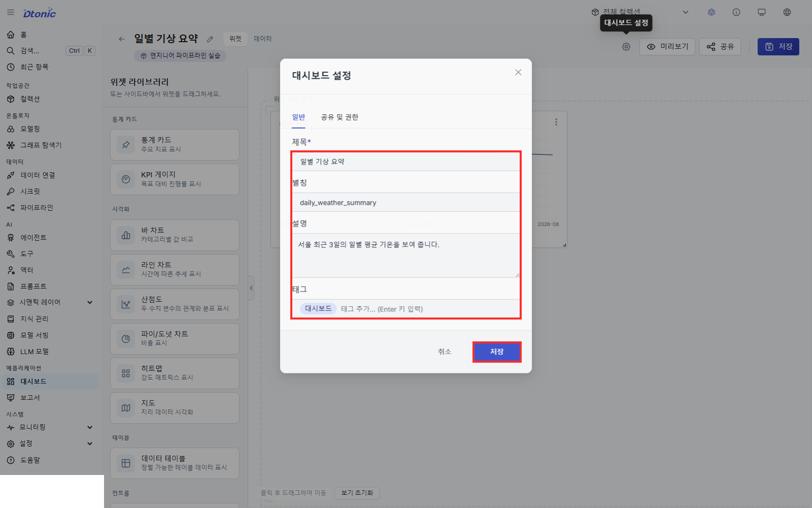
Task: Switch to the 데이터 tab
Action: tap(263, 39)
